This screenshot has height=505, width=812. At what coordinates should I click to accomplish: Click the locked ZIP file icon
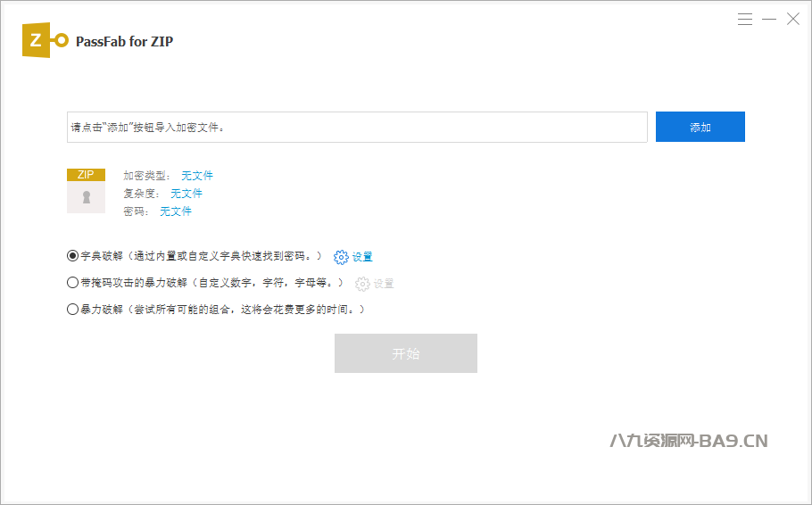click(x=86, y=191)
